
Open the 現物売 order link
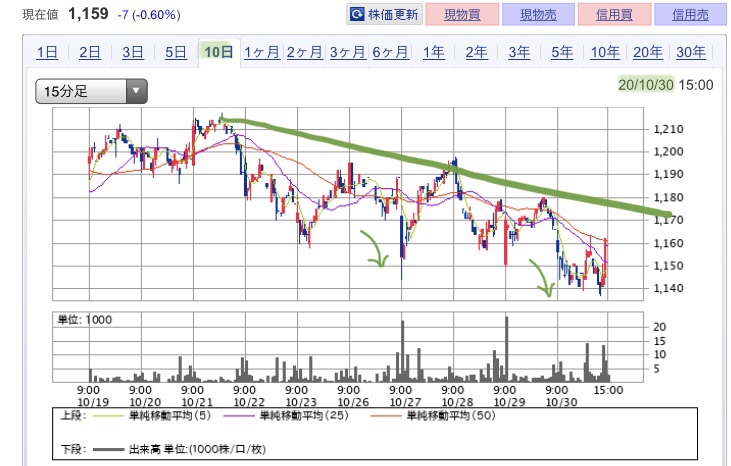point(538,14)
